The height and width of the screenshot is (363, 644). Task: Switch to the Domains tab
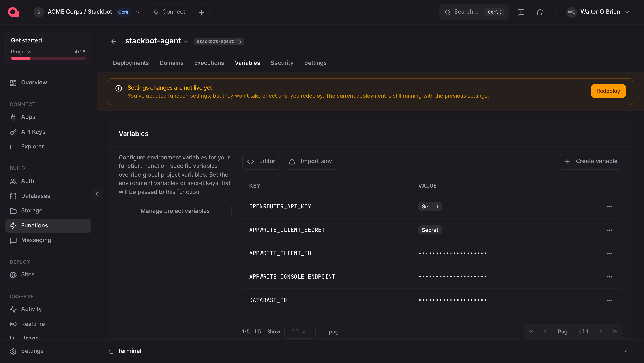171,63
